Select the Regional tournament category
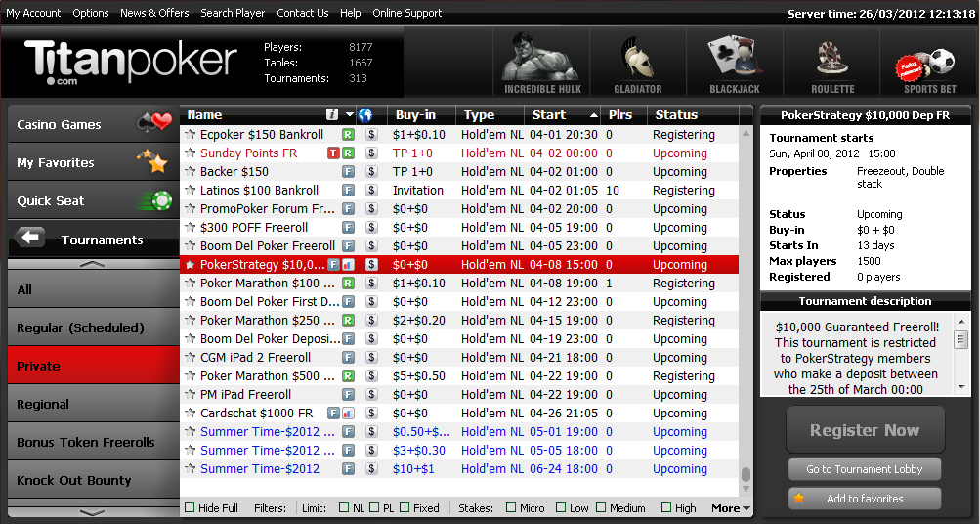 point(94,404)
